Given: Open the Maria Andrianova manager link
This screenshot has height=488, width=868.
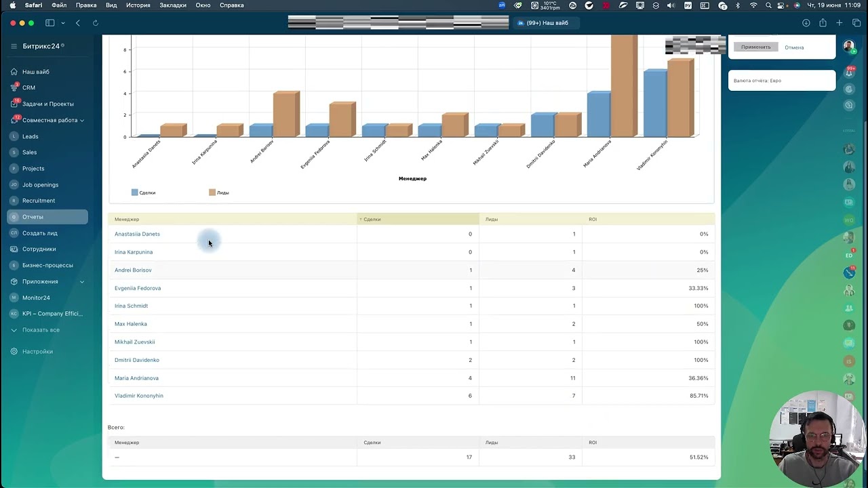Looking at the screenshot, I should click(x=136, y=378).
